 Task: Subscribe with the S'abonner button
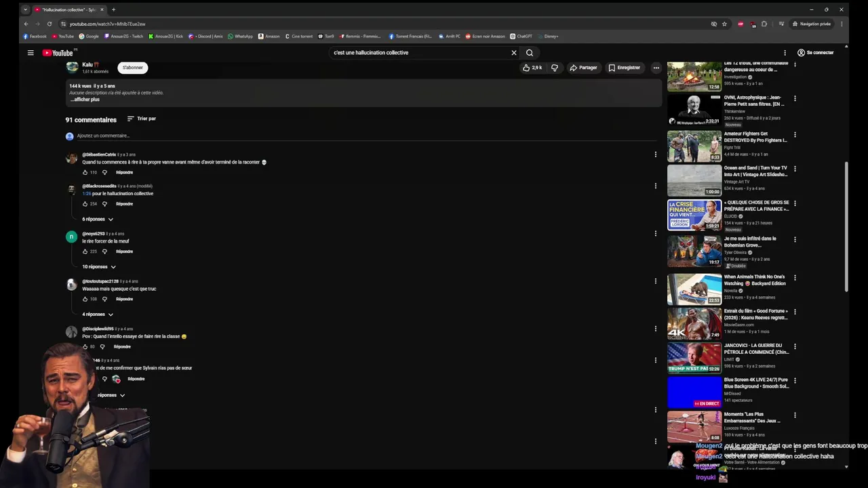133,68
